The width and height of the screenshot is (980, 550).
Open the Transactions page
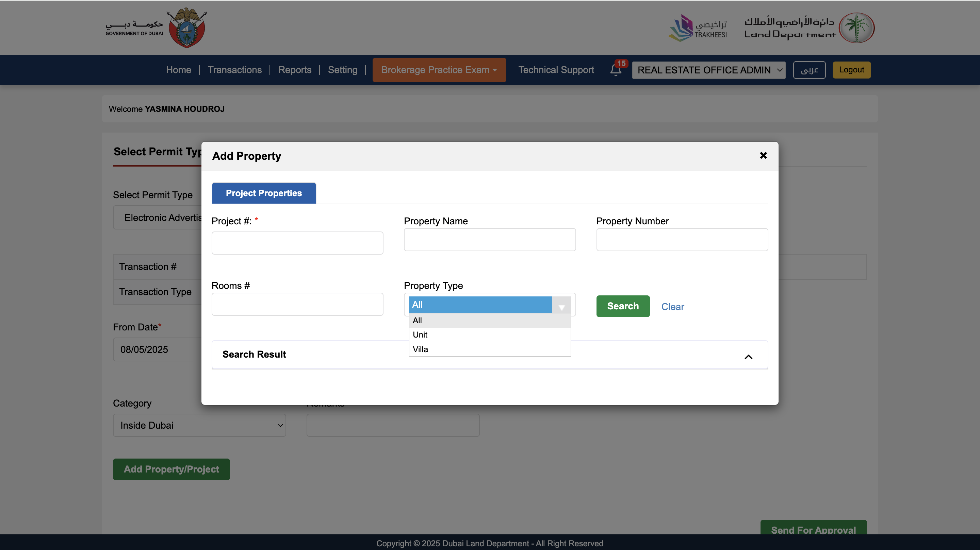(x=235, y=70)
